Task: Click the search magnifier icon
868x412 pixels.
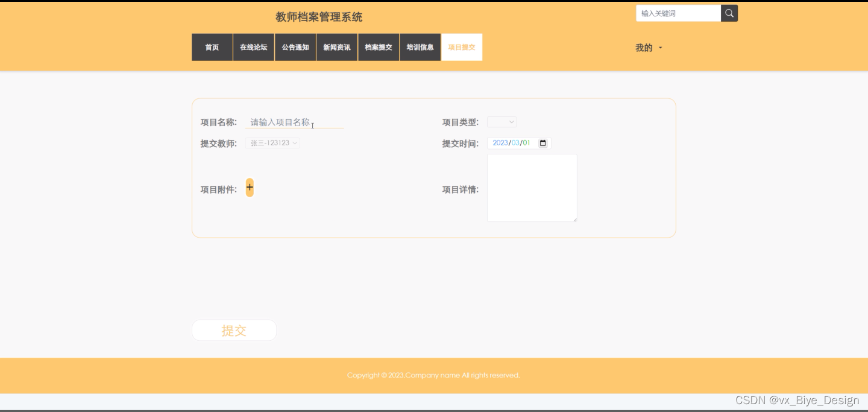Action: (x=729, y=13)
